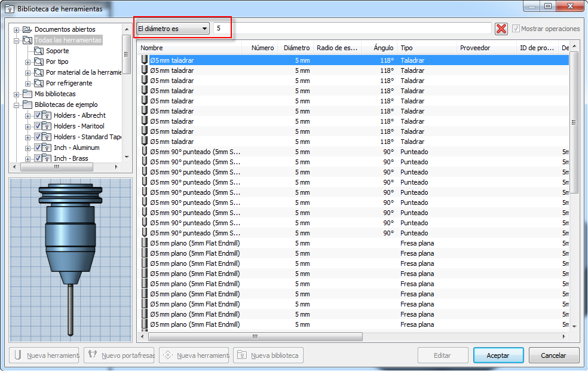588x371 pixels.
Task: Click the tool list scroll-right arrow
Action: [563, 336]
